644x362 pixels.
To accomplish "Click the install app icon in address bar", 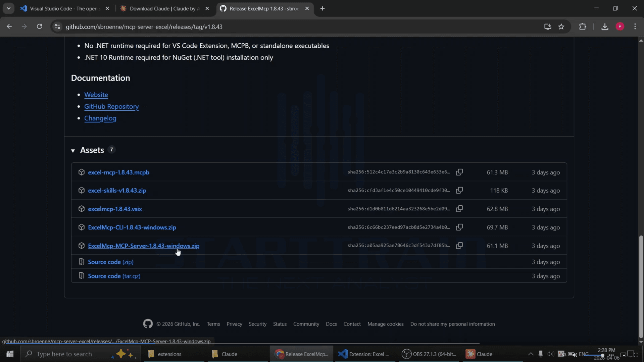I will tap(548, 27).
